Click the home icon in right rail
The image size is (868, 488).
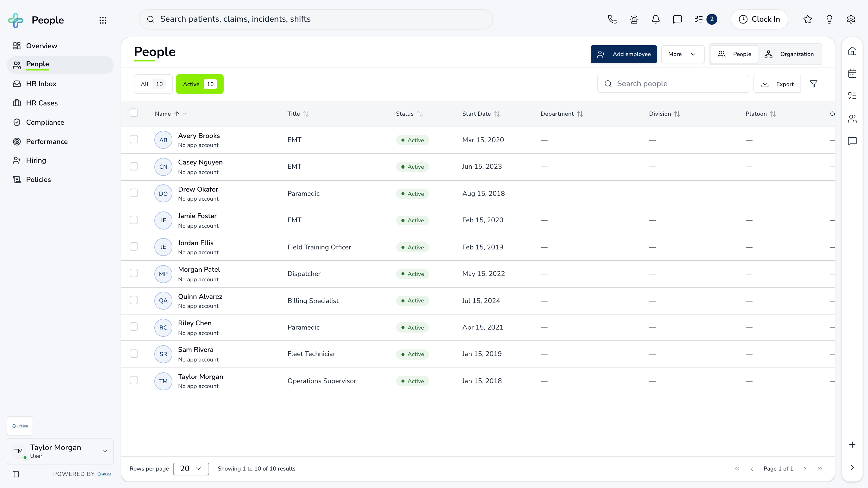[x=852, y=51]
